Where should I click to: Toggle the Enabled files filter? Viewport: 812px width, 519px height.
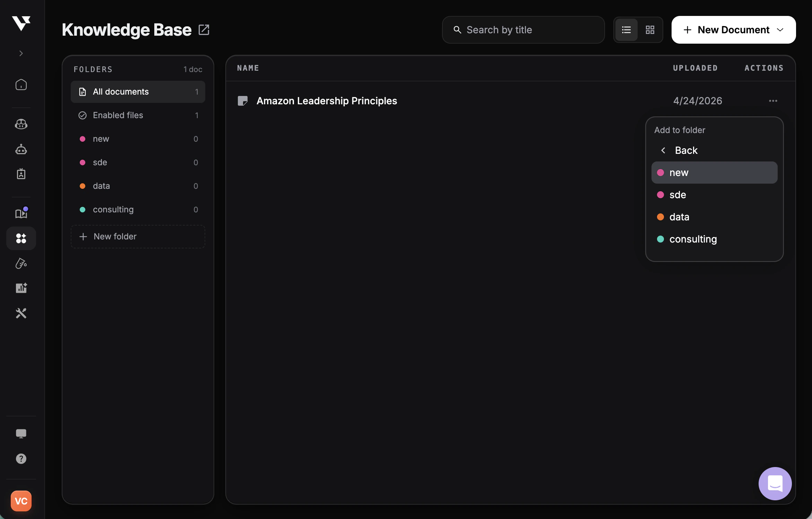click(118, 115)
